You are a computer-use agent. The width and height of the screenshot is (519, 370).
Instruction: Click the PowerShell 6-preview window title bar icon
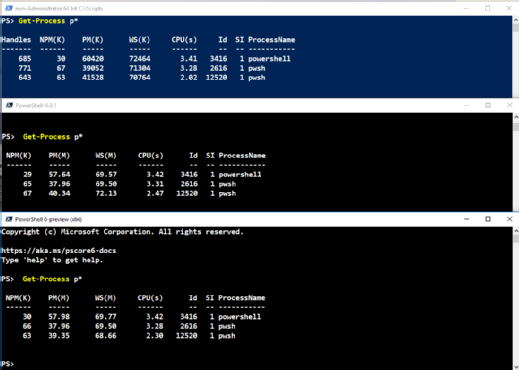coord(9,219)
